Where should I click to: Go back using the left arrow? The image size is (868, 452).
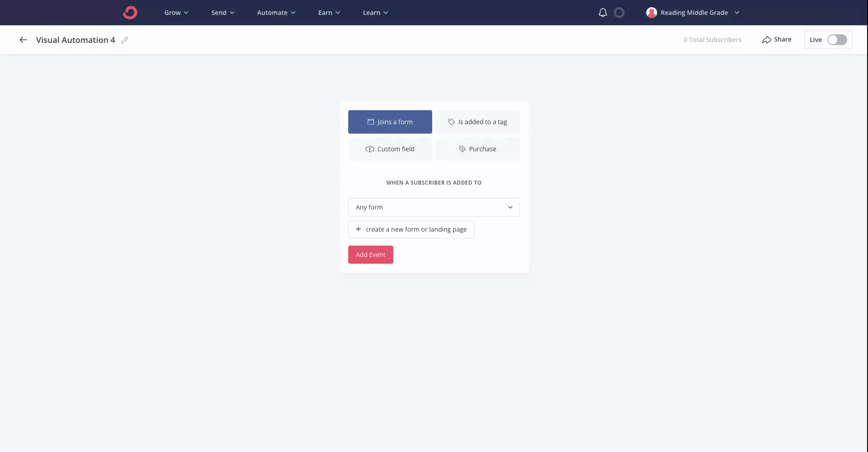pyautogui.click(x=24, y=40)
